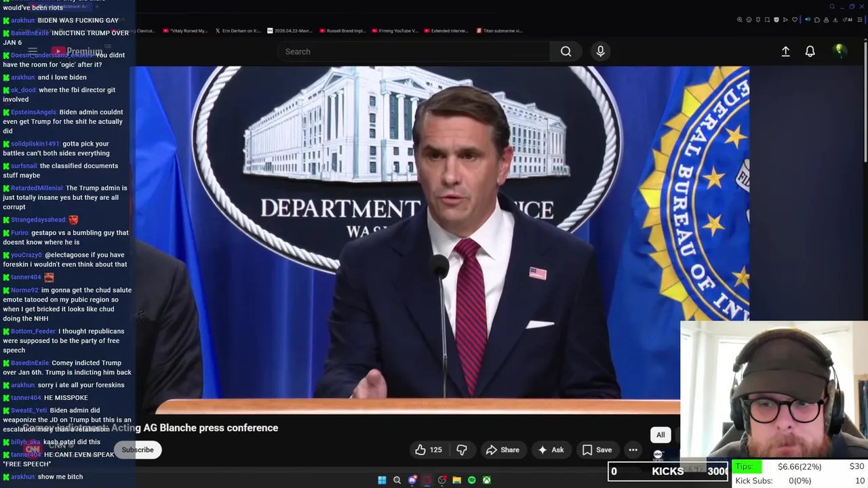This screenshot has width=868, height=488.
Task: Click the pinboard pin icon in browser toolbar
Action: (x=758, y=20)
